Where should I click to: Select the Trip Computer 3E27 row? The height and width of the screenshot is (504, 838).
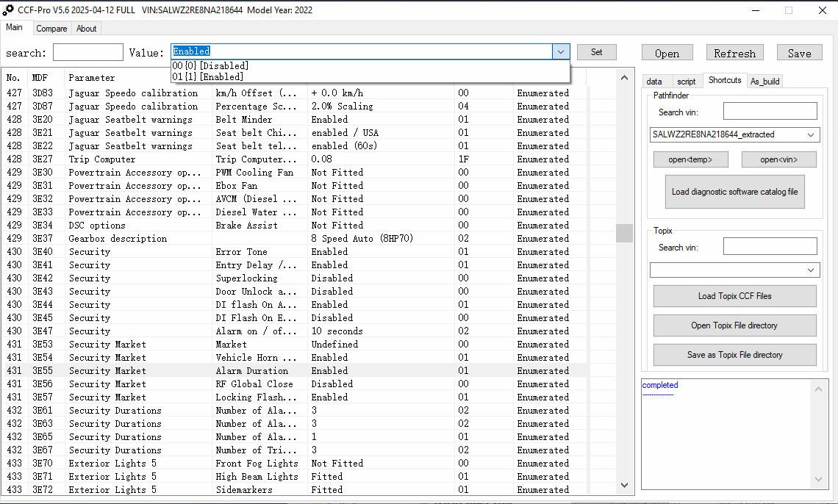tap(294, 159)
